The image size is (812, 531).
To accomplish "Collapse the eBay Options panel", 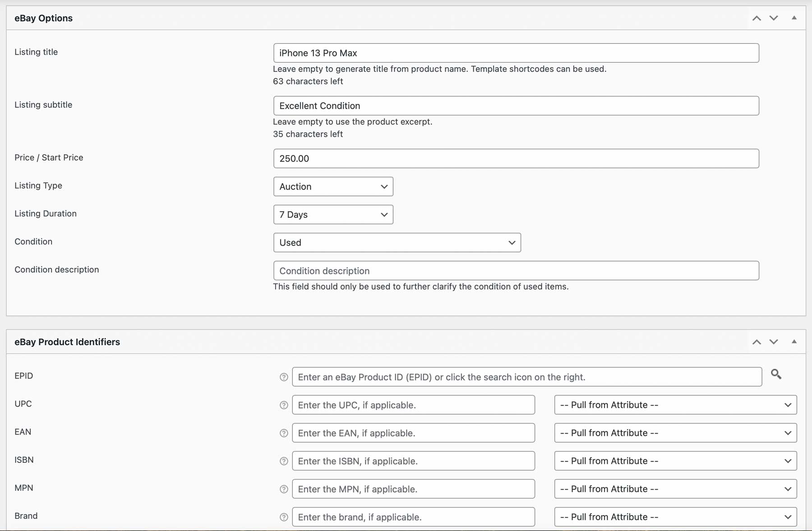I will [x=794, y=18].
